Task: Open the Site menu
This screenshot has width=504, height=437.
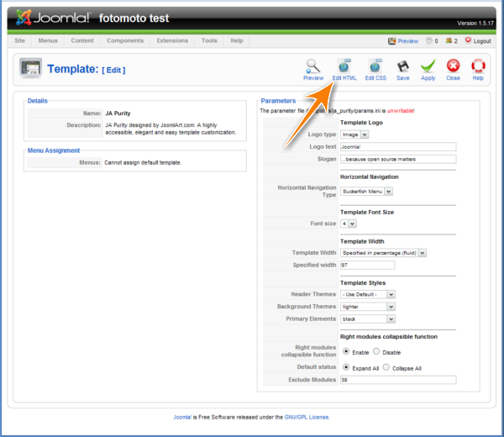Action: point(19,40)
